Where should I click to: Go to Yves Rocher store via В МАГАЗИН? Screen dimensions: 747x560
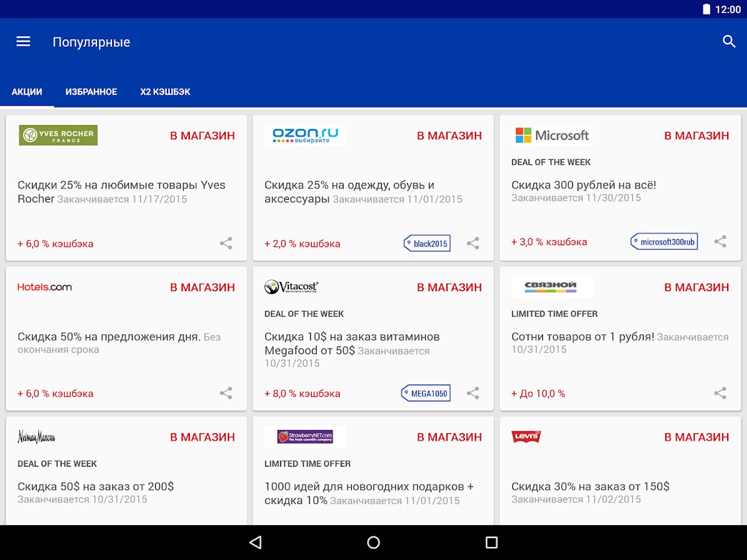pyautogui.click(x=203, y=136)
